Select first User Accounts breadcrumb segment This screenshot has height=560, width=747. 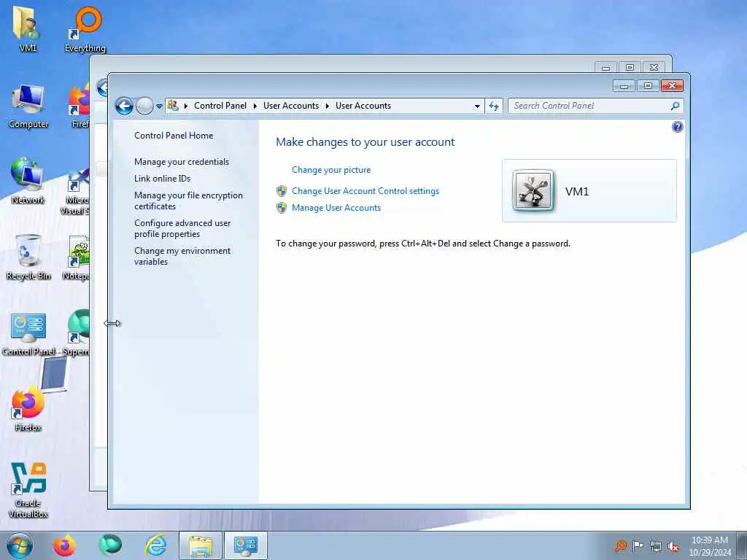tap(290, 106)
